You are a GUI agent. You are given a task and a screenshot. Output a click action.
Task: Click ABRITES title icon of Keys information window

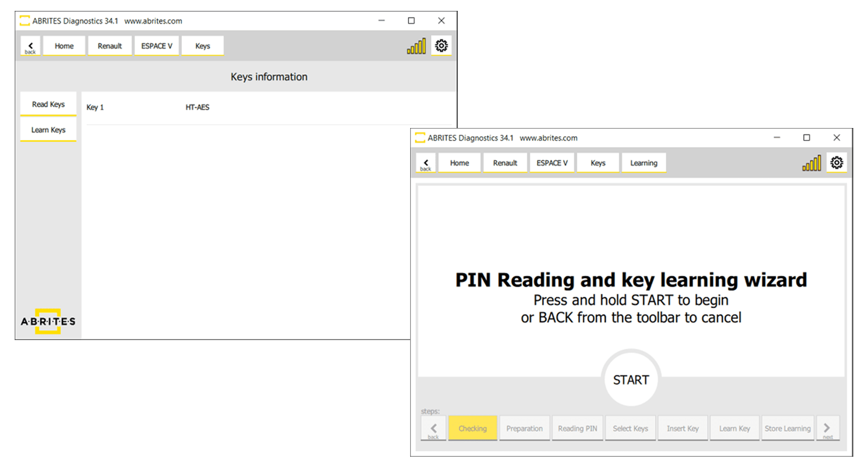click(25, 21)
